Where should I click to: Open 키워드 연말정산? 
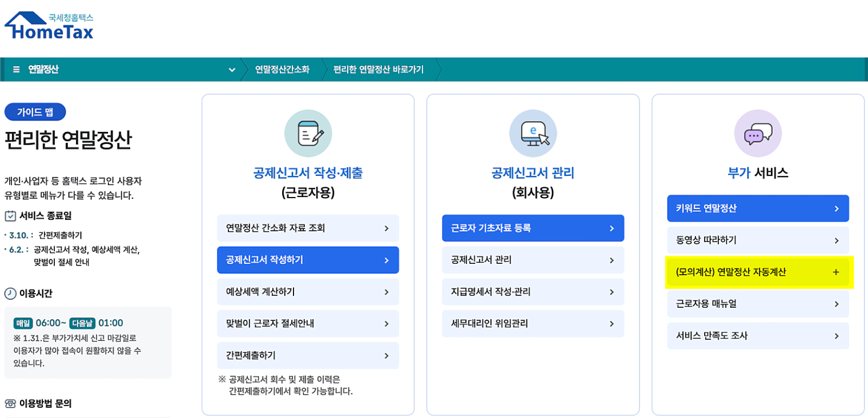(x=758, y=208)
